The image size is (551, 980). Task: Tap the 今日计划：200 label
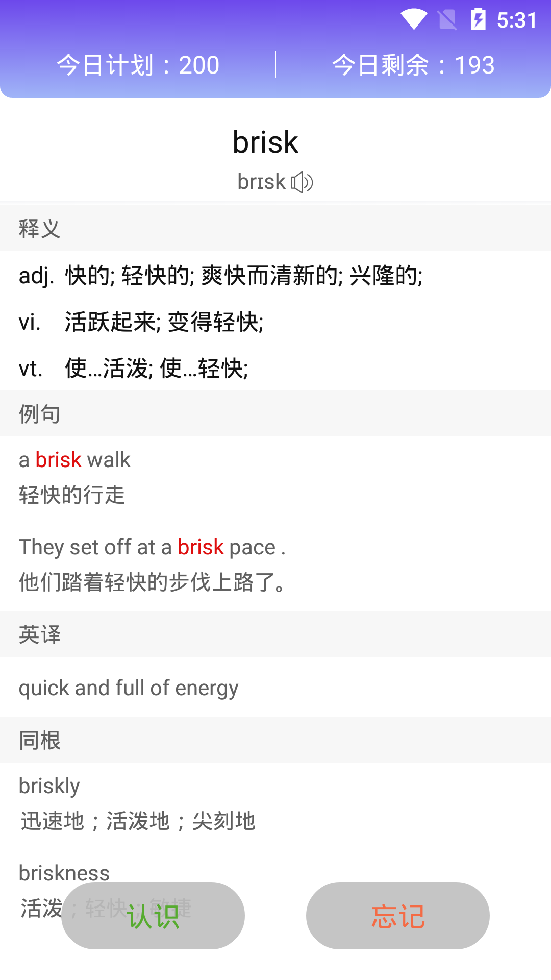(138, 64)
